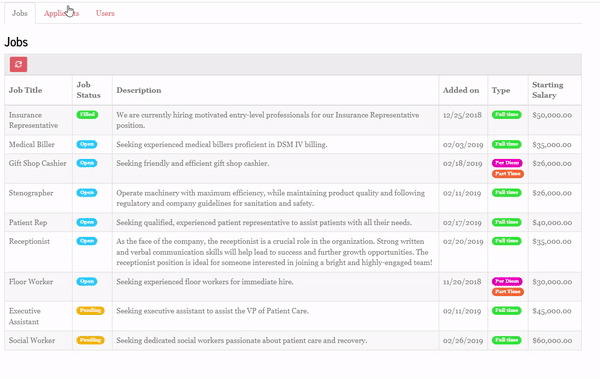600x379 pixels.
Task: Click the Pending badge for Social Worker
Action: 90,340
